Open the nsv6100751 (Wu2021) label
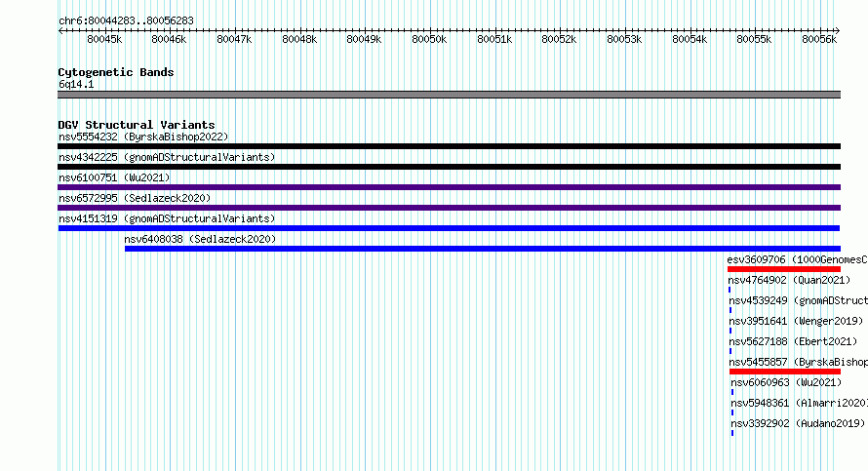The width and height of the screenshot is (868, 471). click(x=114, y=177)
